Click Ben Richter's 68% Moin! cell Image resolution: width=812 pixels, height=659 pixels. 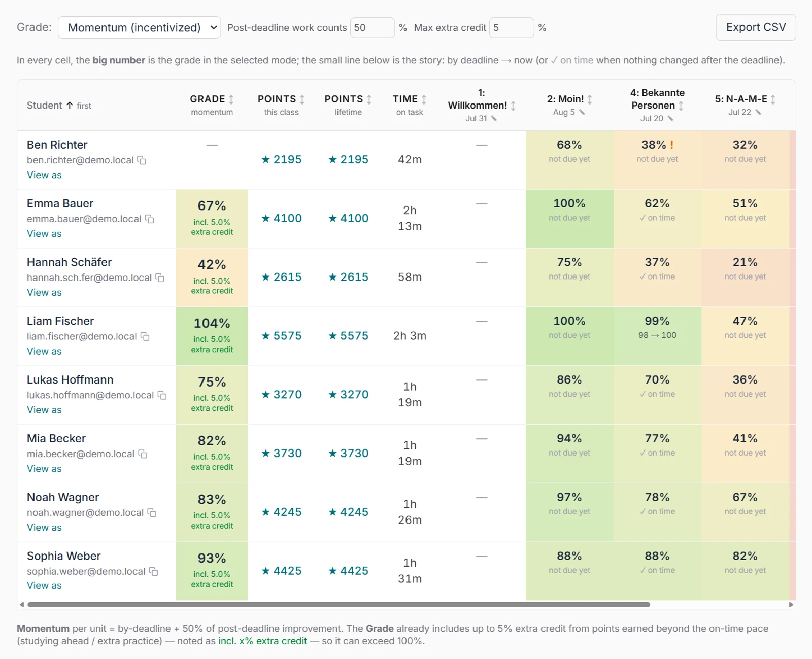click(569, 160)
